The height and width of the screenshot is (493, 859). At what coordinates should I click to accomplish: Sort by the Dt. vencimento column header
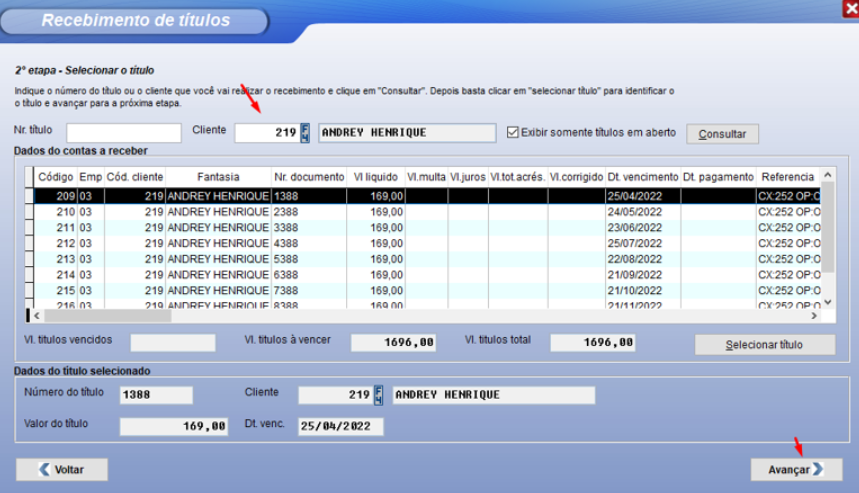[x=642, y=177]
